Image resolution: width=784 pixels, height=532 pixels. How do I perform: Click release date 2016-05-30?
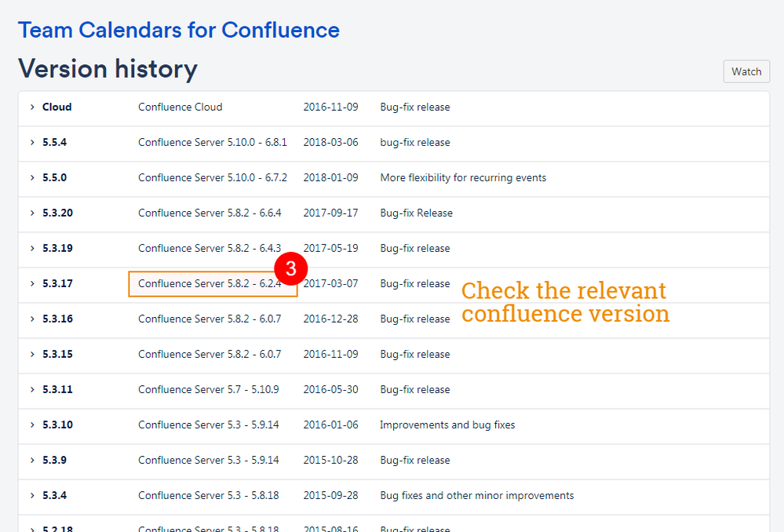(331, 389)
